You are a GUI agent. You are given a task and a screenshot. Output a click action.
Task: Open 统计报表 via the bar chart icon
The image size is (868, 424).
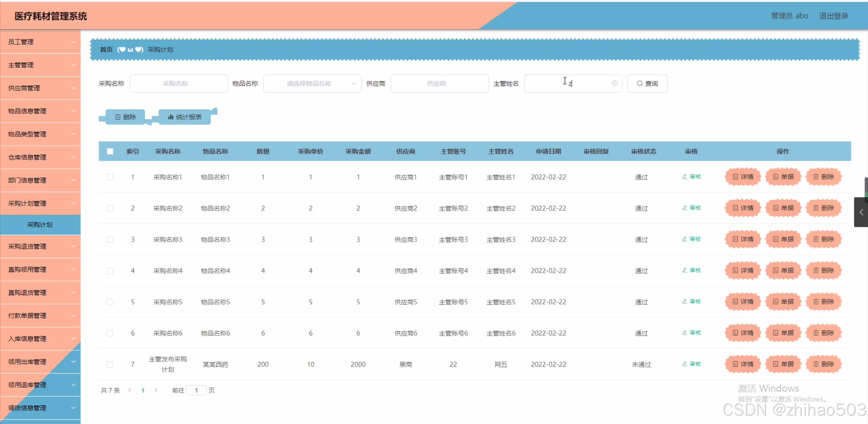tap(170, 117)
